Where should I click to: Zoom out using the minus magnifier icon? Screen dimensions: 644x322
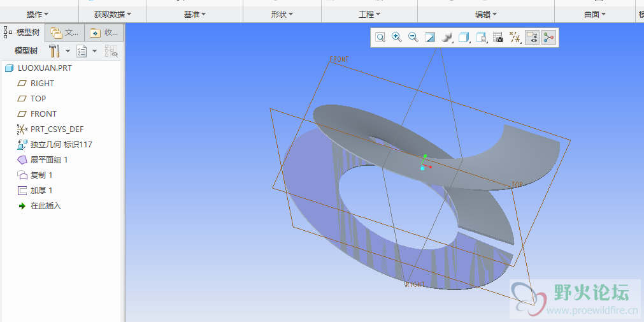(413, 38)
